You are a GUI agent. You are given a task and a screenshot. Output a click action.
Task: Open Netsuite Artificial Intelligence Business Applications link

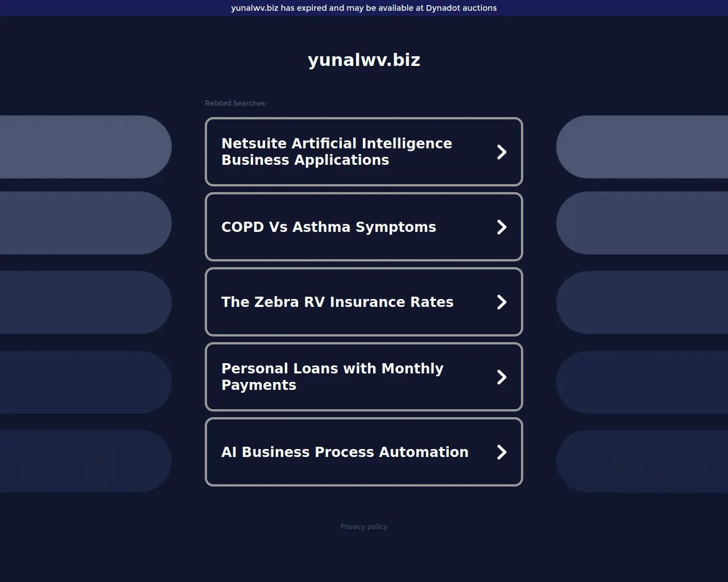pos(336,152)
